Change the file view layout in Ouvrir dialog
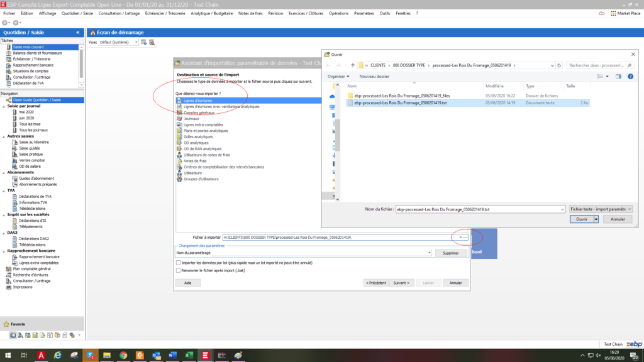The height and width of the screenshot is (362, 644). (600, 76)
